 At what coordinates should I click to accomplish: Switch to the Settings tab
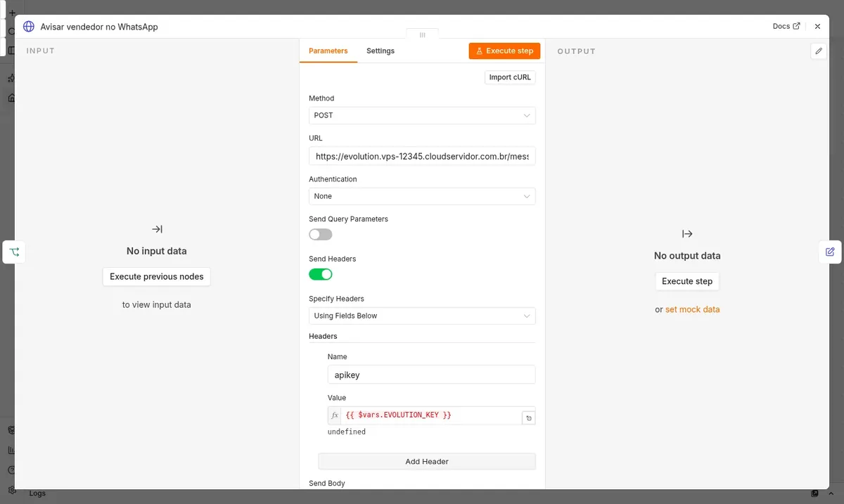[x=381, y=51]
